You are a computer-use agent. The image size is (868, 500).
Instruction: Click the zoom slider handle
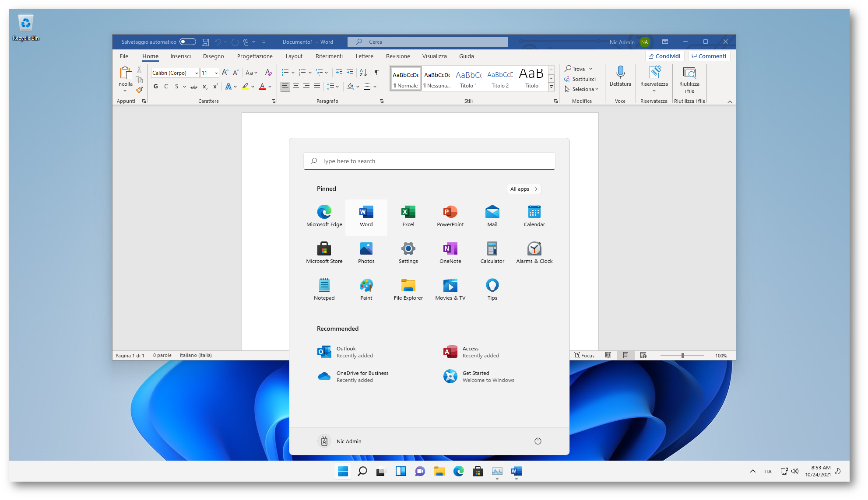(x=682, y=355)
